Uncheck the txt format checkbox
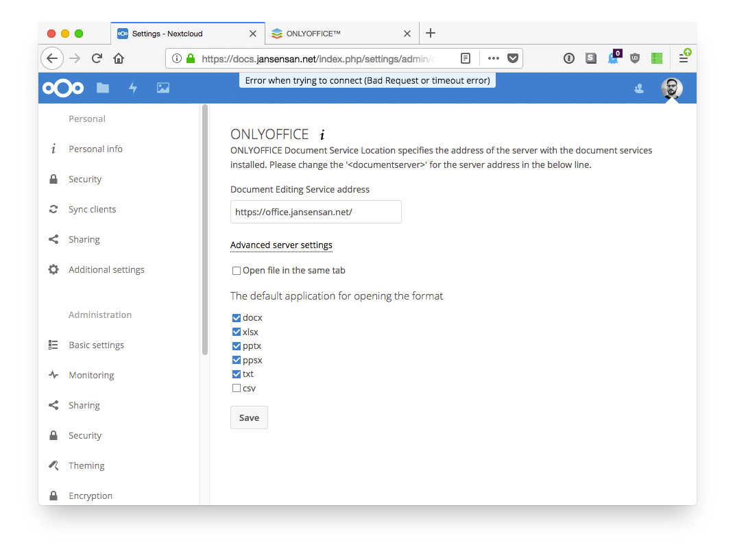735x560 pixels. click(237, 374)
